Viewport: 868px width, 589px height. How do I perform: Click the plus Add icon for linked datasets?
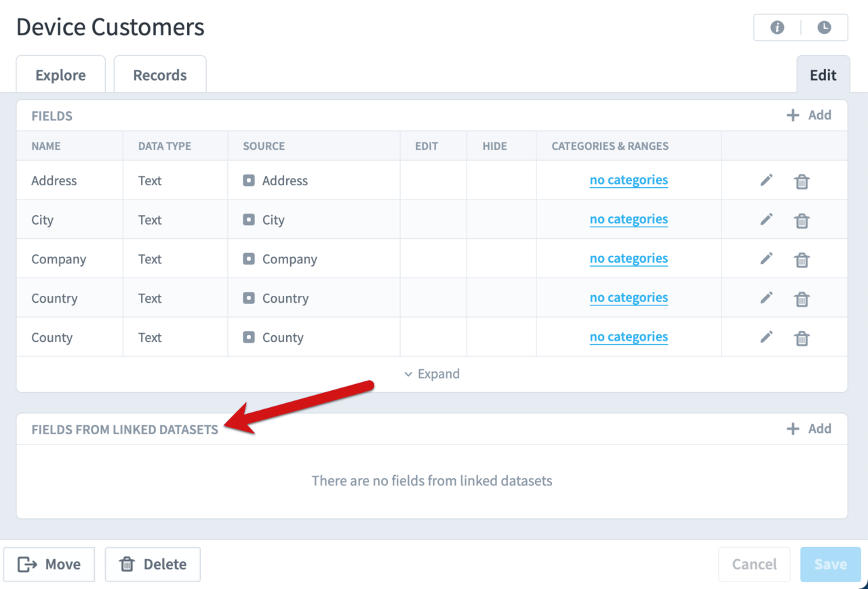pos(792,428)
